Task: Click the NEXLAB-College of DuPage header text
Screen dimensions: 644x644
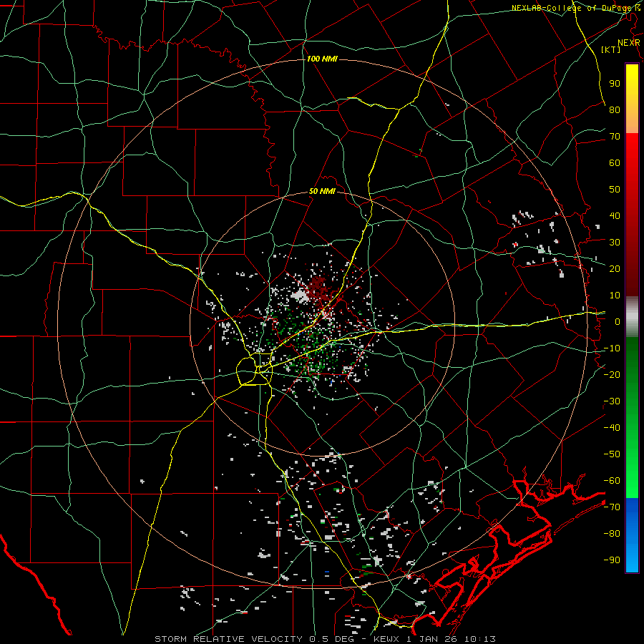Action: tap(575, 8)
